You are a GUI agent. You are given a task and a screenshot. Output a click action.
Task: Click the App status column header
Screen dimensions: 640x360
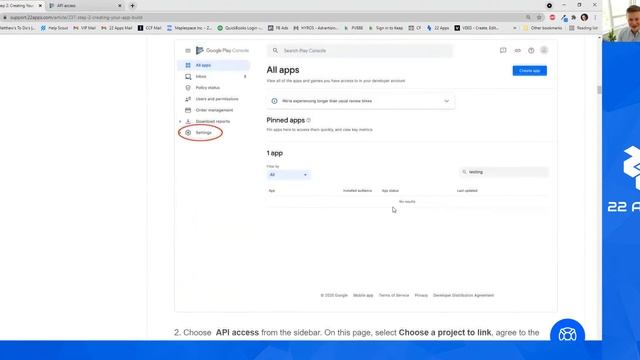pos(390,191)
